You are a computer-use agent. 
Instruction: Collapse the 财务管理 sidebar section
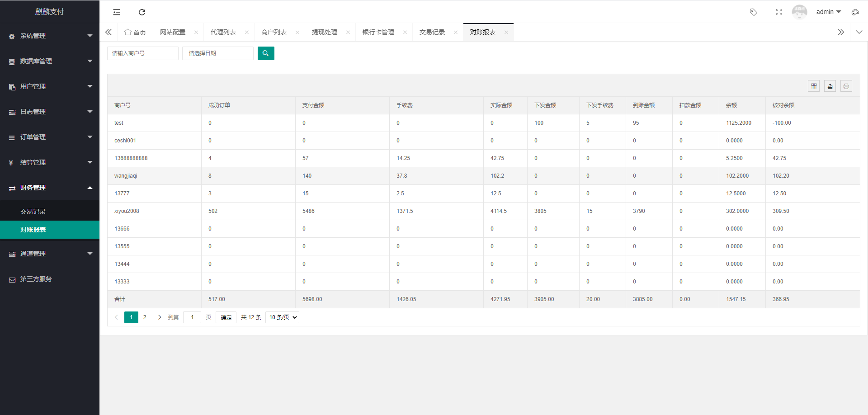coord(50,188)
